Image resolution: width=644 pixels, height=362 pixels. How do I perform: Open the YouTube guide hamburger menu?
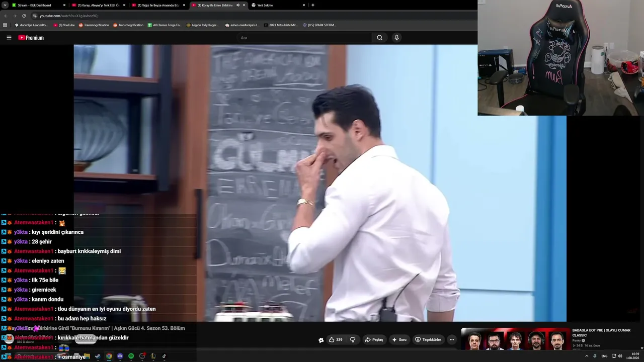click(x=9, y=38)
